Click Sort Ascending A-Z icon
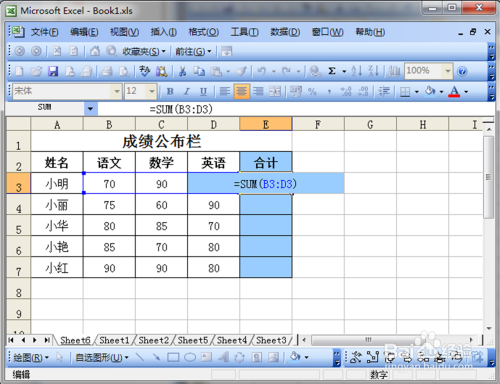 point(356,71)
